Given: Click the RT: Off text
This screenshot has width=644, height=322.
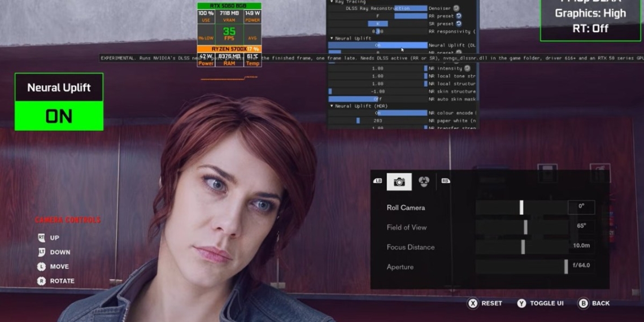Looking at the screenshot, I should [590, 28].
